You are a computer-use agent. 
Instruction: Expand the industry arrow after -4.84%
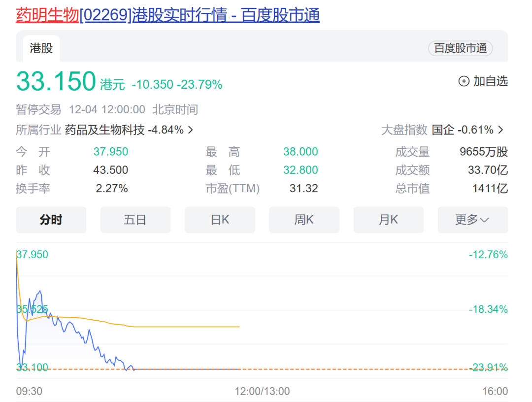tap(191, 130)
